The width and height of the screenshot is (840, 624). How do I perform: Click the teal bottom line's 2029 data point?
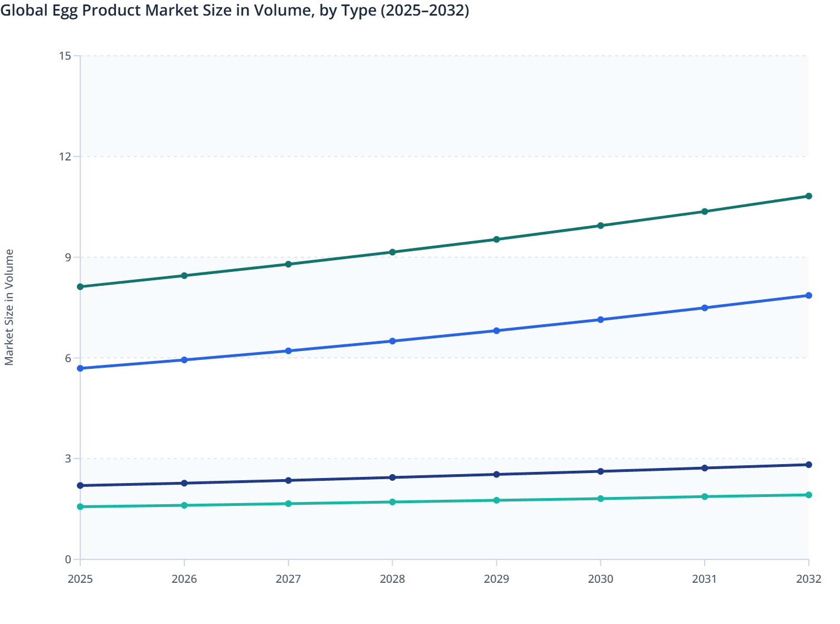496,500
